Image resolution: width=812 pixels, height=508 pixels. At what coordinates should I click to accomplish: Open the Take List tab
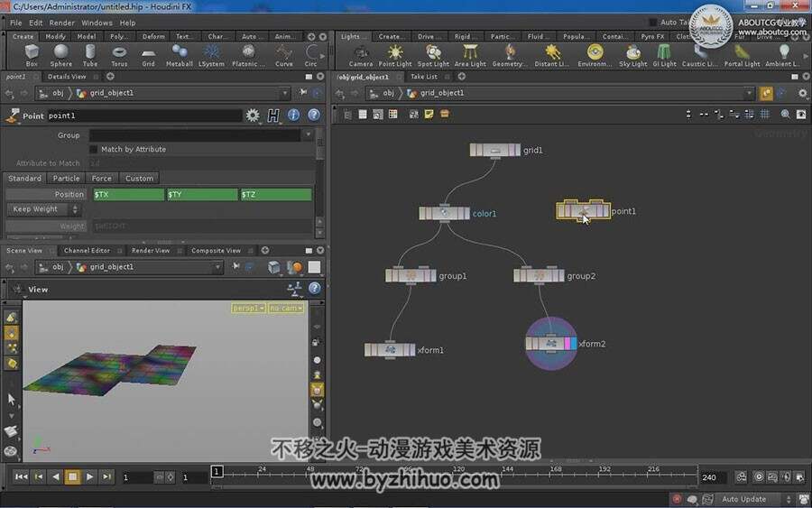coord(424,77)
